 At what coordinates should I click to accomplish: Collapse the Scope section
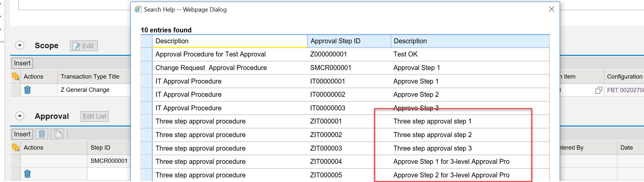pyautogui.click(x=20, y=45)
